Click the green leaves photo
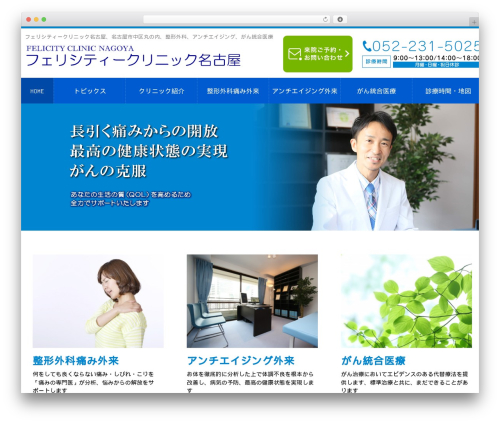This screenshot has width=500, height=423. [x=406, y=301]
